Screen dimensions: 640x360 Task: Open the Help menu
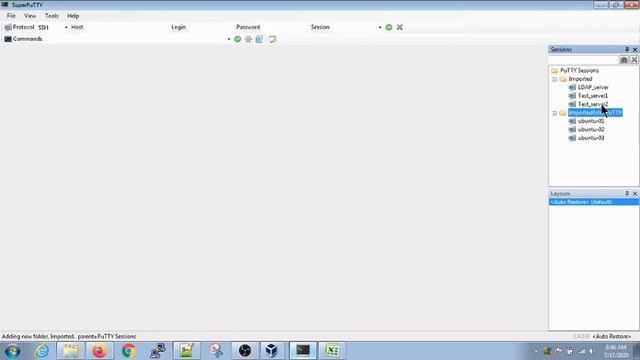tap(73, 16)
